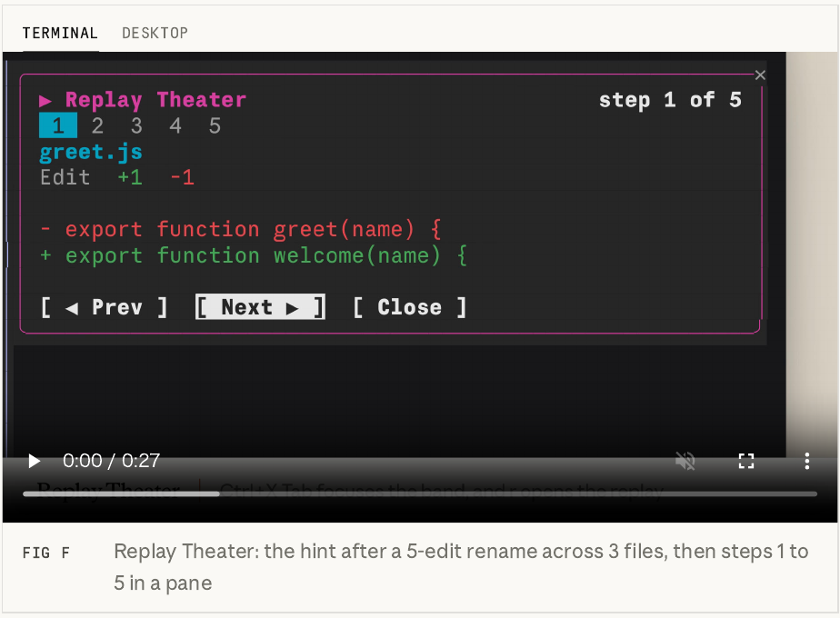Click the video time display 0:00 / 0:27
Viewport: 840px width, 618px height.
(112, 461)
